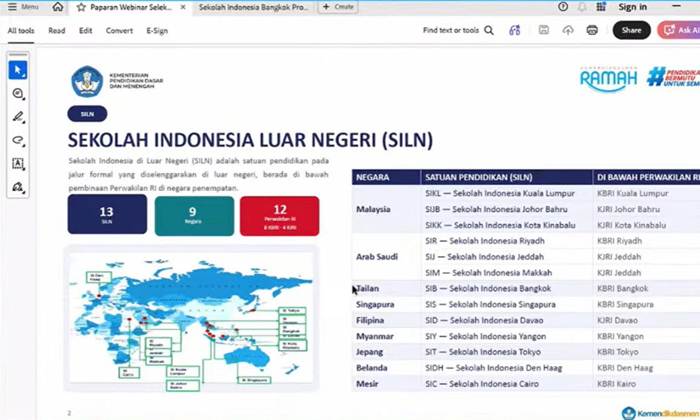700x420 pixels.
Task: Select the fill and sign tool
Action: (x=18, y=187)
